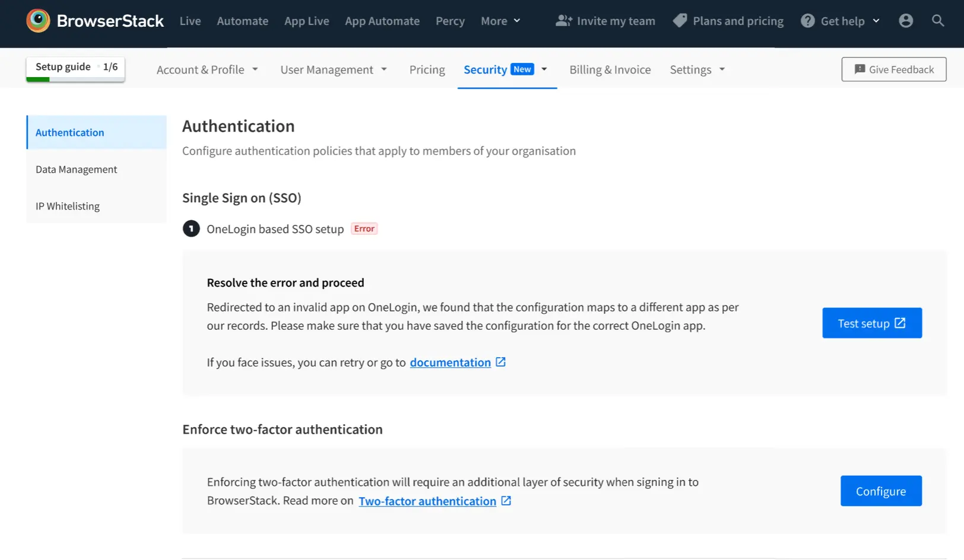Click the Get help question mark icon

pos(807,21)
